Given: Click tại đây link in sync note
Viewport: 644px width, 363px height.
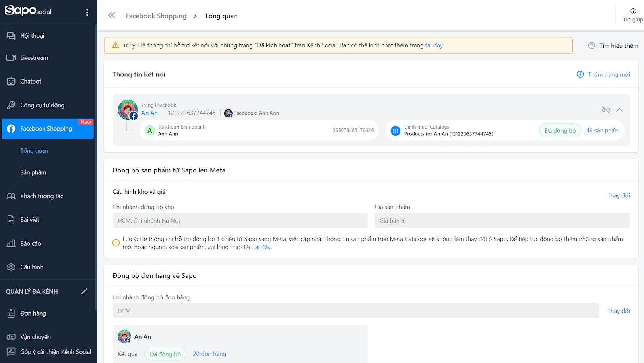Looking at the screenshot, I should 262,247.
